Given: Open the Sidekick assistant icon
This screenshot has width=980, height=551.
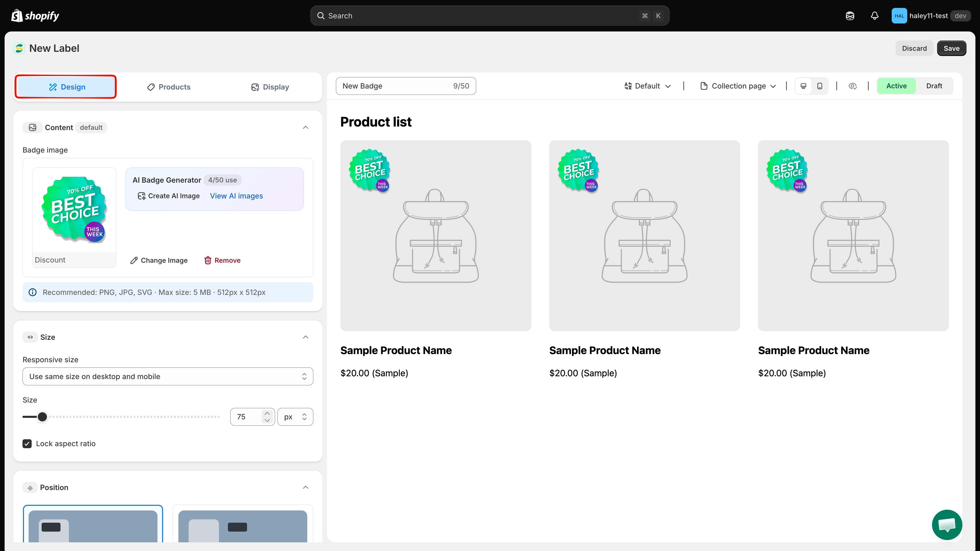Looking at the screenshot, I should [850, 16].
